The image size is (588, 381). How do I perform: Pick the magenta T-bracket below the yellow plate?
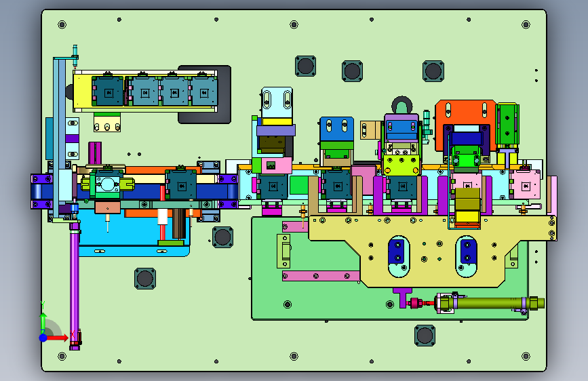402,297
